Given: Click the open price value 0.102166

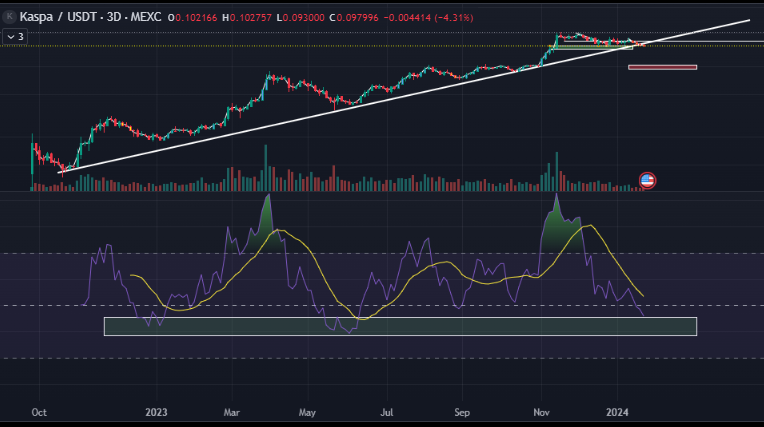Looking at the screenshot, I should [x=196, y=18].
